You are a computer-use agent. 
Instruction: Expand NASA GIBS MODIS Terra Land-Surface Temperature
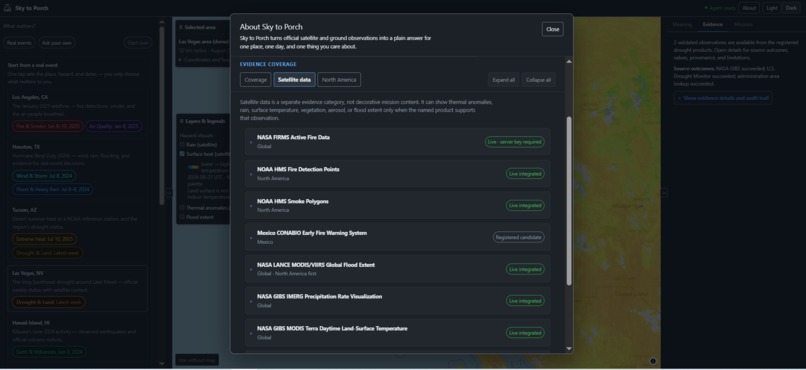pyautogui.click(x=397, y=332)
